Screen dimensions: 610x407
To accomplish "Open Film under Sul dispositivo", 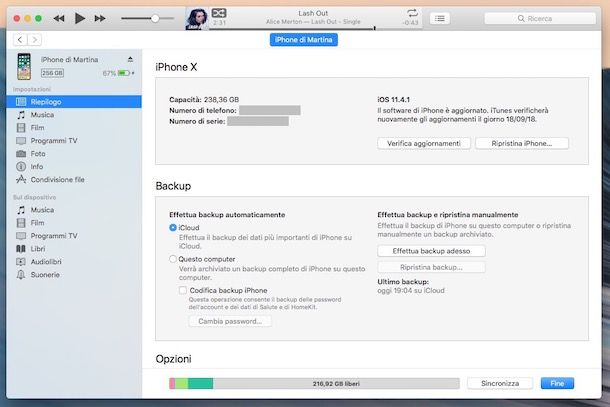I will (x=74, y=223).
